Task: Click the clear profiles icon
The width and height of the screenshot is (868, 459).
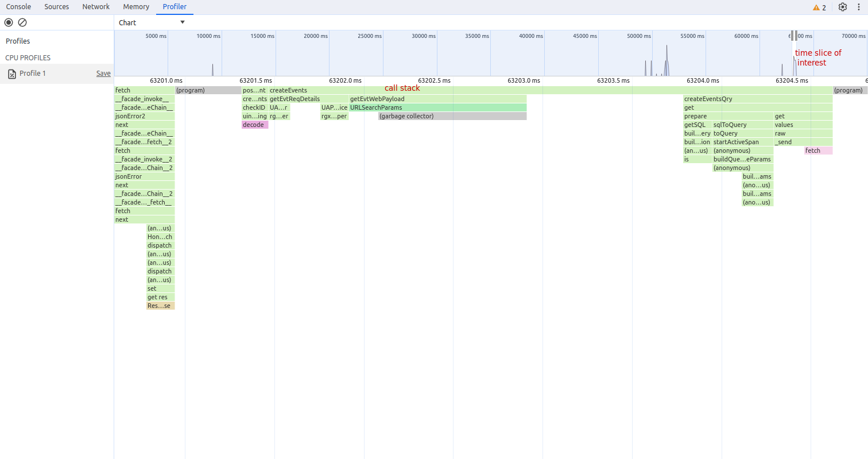Action: (x=22, y=22)
